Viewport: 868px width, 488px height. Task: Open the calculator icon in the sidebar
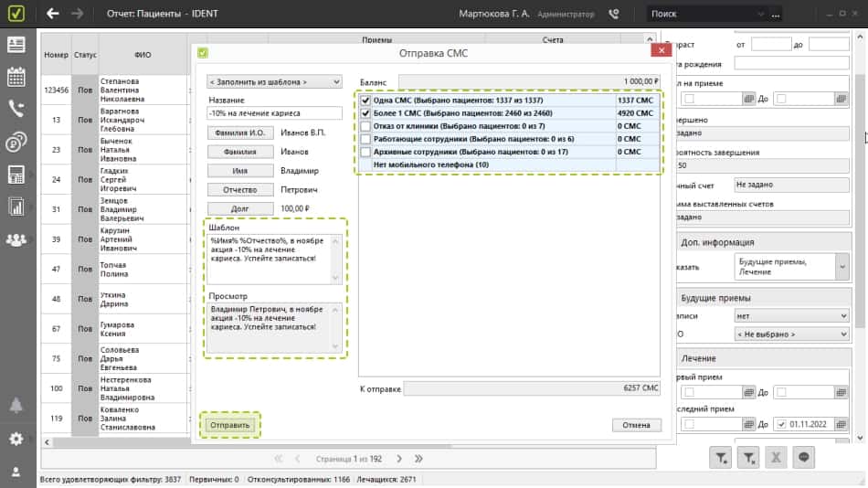point(16,174)
